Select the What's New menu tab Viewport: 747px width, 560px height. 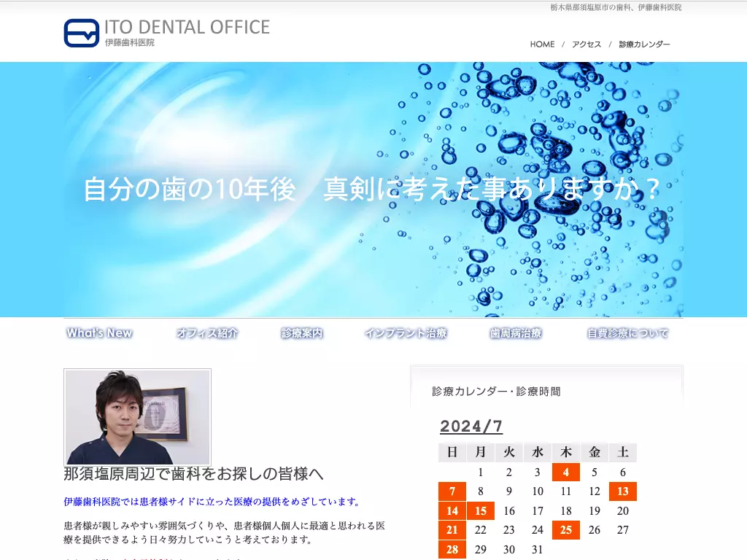tap(99, 332)
